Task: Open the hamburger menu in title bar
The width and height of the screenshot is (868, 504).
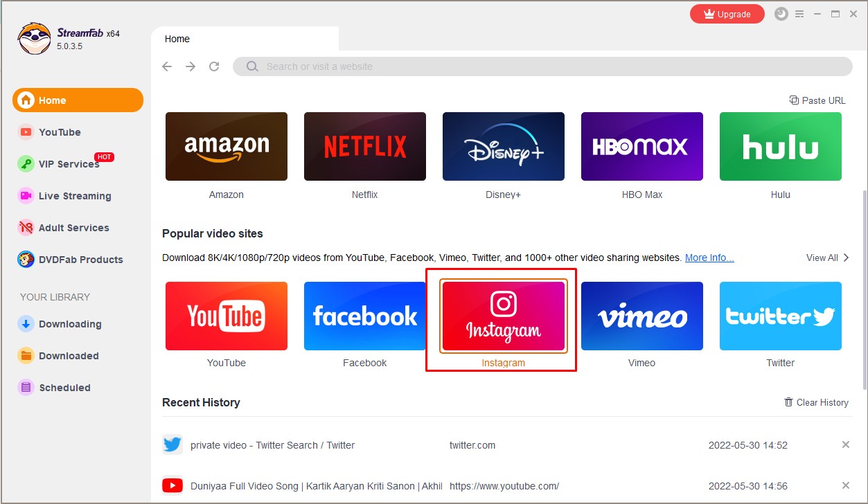Action: (x=800, y=14)
